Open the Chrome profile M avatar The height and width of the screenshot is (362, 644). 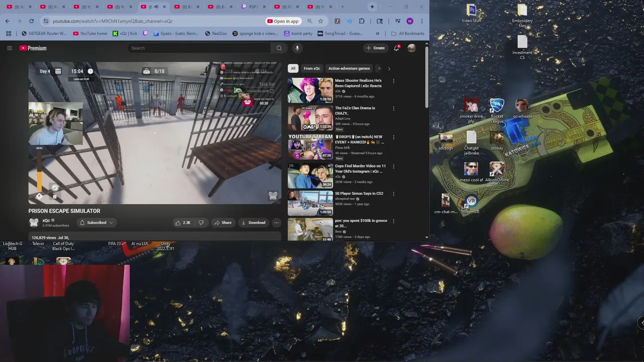(x=410, y=21)
